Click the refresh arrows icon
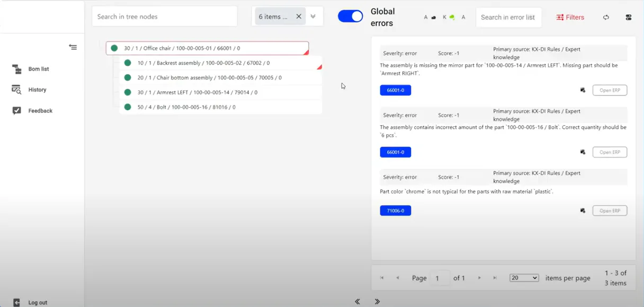 606,17
